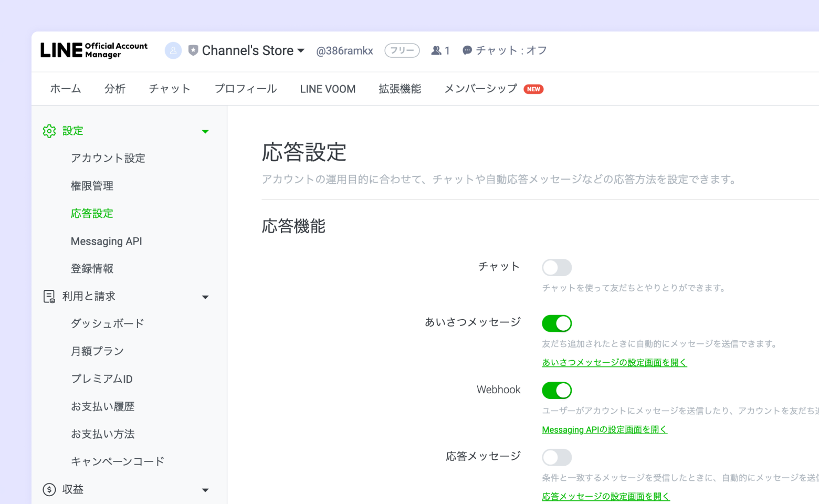Turn on the 応答メッセージ toggle
Image resolution: width=819 pixels, height=504 pixels.
point(557,457)
